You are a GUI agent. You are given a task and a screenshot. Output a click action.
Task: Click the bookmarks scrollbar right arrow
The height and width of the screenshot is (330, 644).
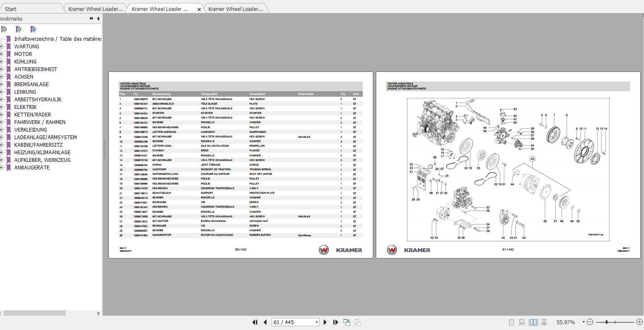(98, 313)
